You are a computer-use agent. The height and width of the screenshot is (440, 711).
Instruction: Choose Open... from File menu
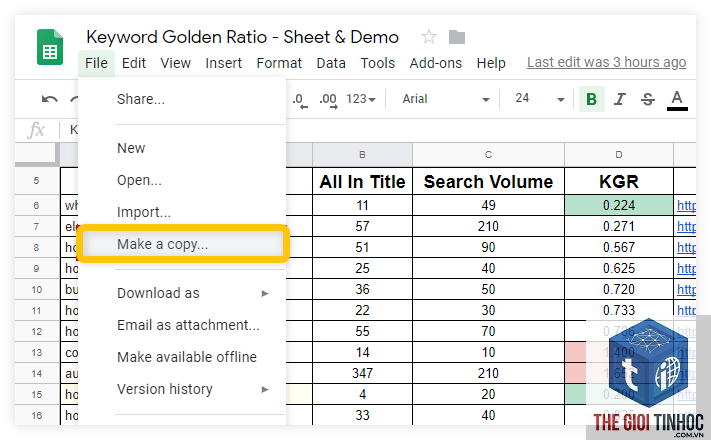[x=182, y=180]
